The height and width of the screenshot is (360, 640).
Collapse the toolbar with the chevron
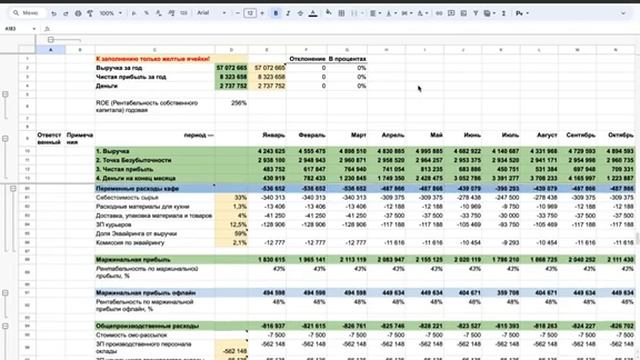click(623, 13)
